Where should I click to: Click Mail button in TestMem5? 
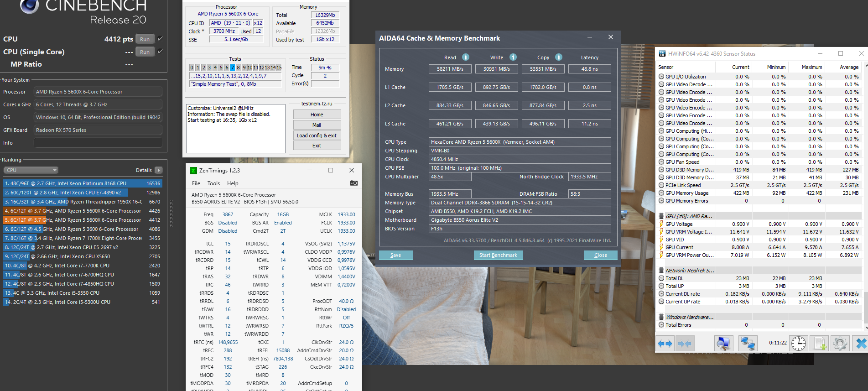317,125
